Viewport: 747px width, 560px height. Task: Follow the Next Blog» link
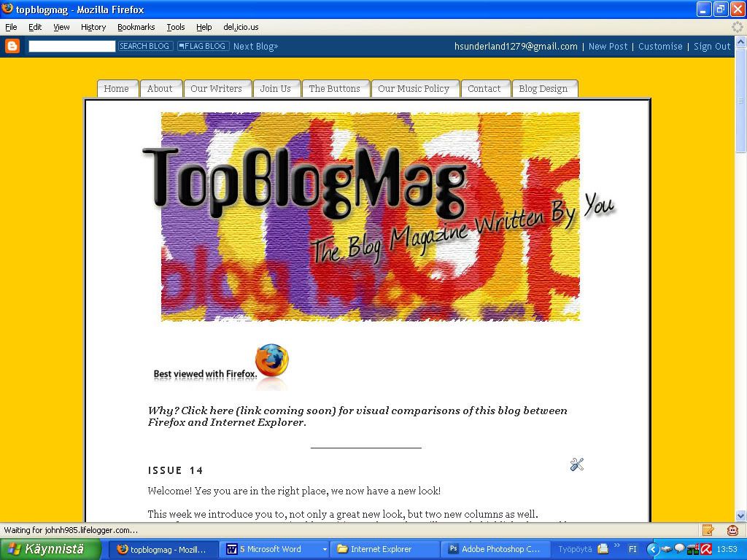pos(255,46)
